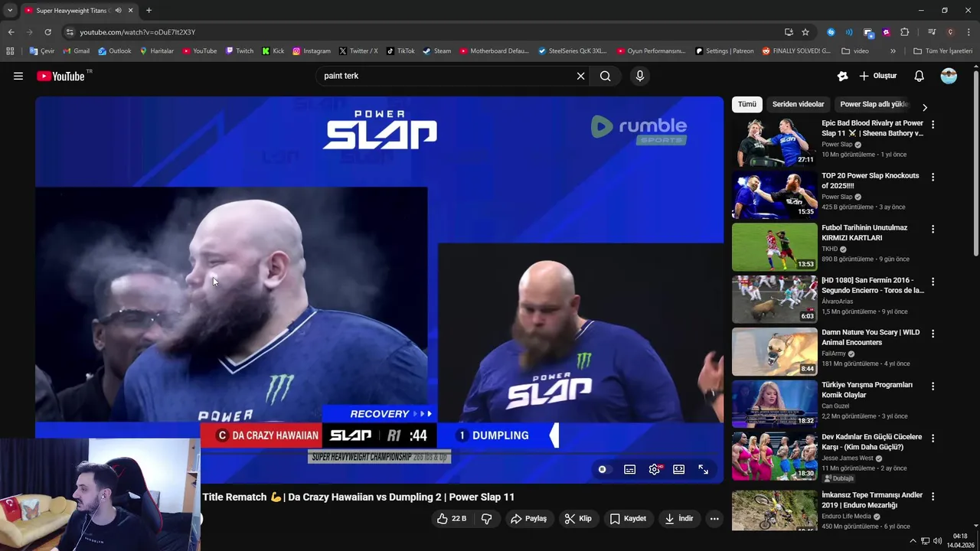Download the video using İndir
The width and height of the screenshot is (980, 551).
[x=678, y=519]
